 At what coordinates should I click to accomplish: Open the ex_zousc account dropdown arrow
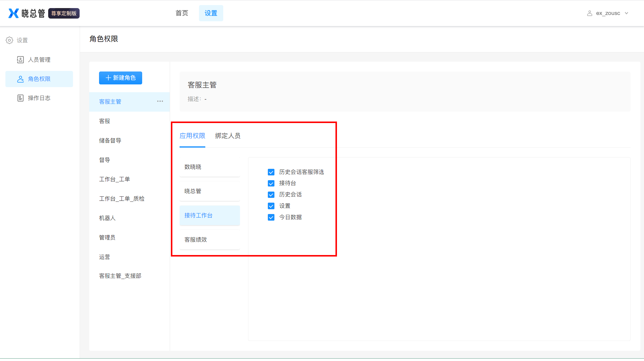click(626, 13)
